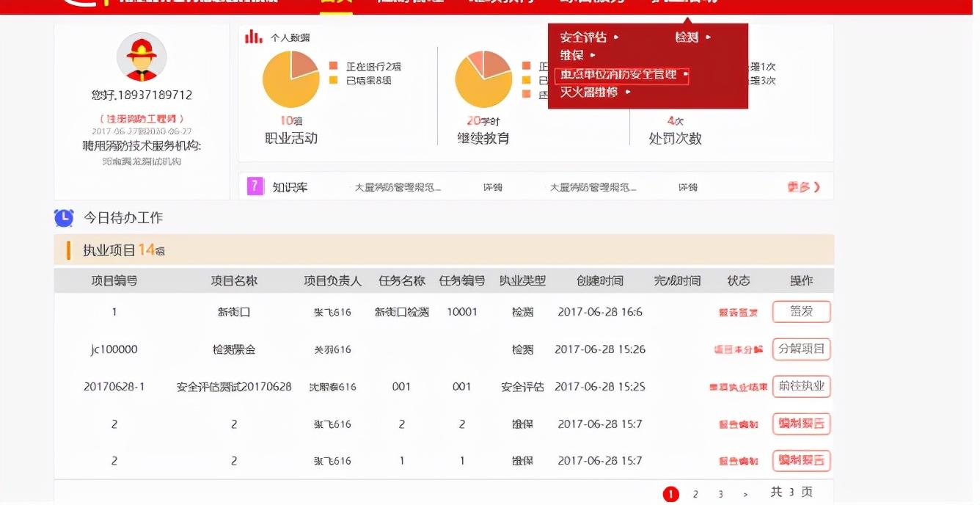Open the 安全评估 submenu item
This screenshot has width=980, height=505.
pyautogui.click(x=584, y=37)
